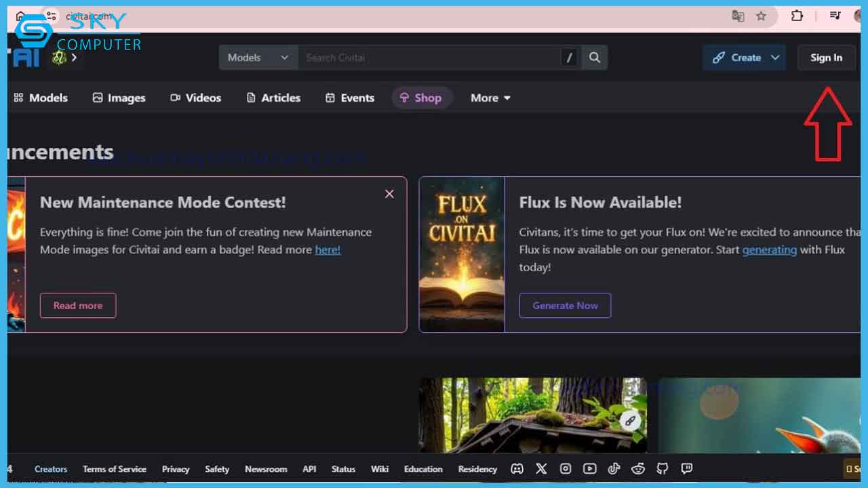Screen dimensions: 868x488
Task: Click the Generate Now button
Action: 565,305
